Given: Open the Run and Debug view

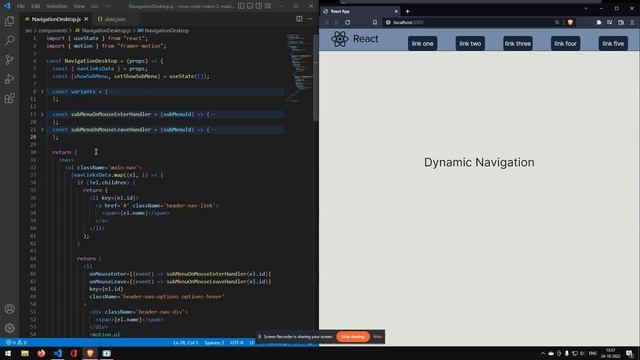Looking at the screenshot, I should [x=9, y=79].
